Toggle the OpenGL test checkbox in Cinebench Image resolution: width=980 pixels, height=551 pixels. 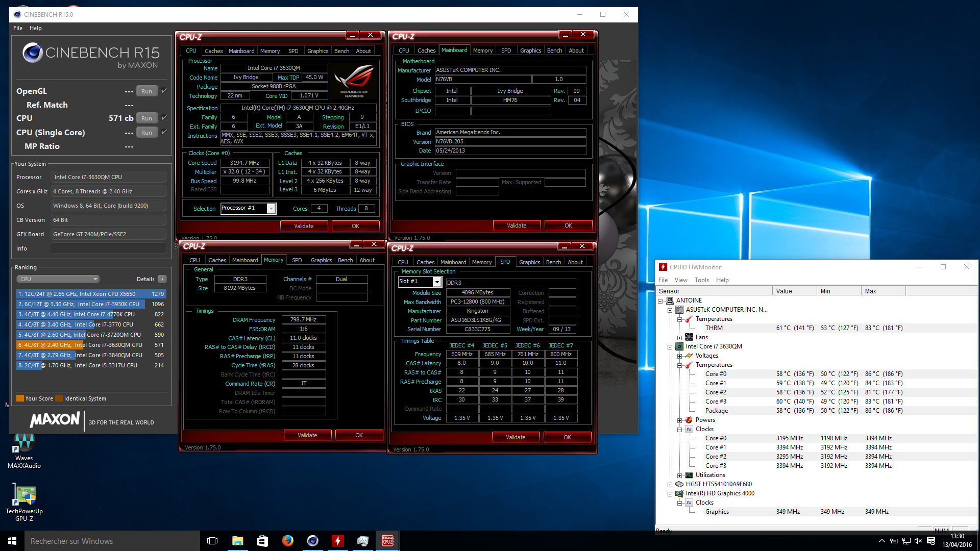tap(164, 91)
